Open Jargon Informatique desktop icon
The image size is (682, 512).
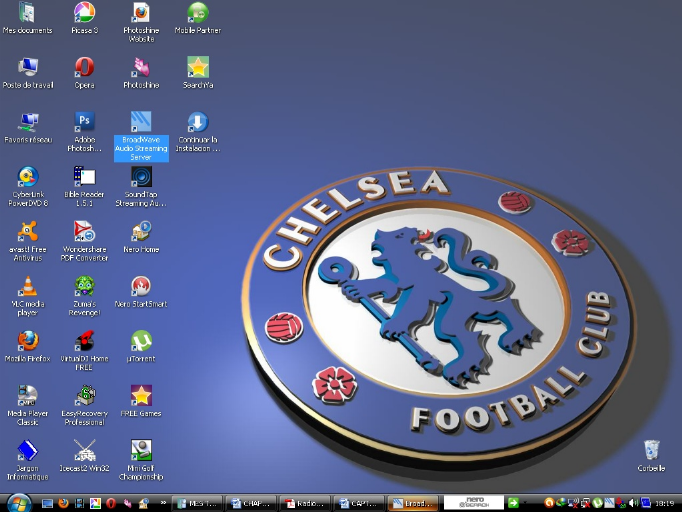point(28,461)
